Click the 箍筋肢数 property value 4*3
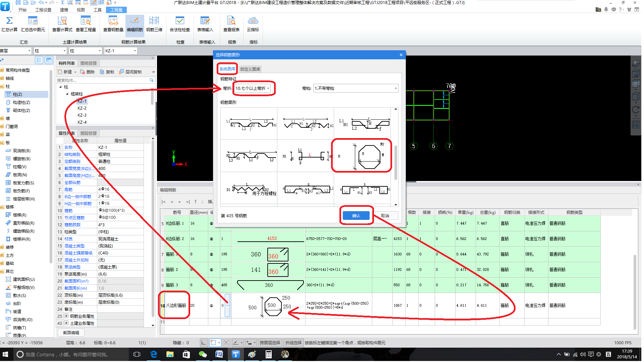Screen dimensions: 644x362 tap(120, 225)
